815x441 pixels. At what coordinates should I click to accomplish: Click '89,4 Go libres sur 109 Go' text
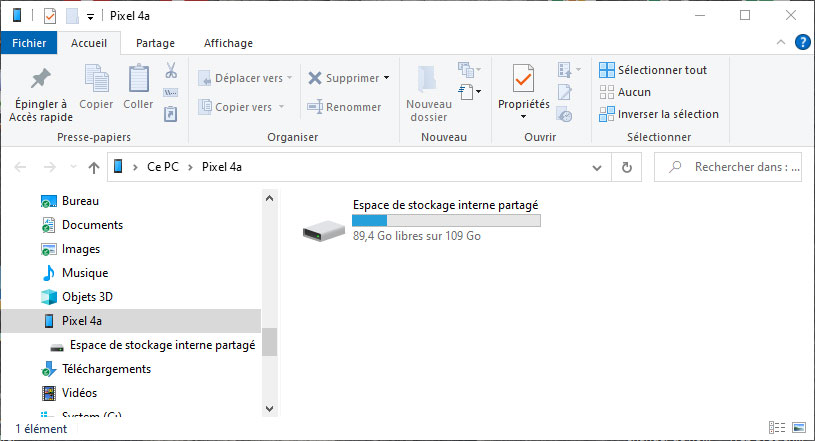[x=417, y=236]
